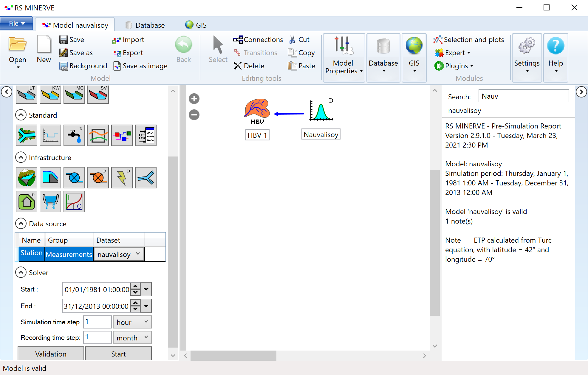Open the Settings menu
The width and height of the screenshot is (588, 375).
coord(527,58)
